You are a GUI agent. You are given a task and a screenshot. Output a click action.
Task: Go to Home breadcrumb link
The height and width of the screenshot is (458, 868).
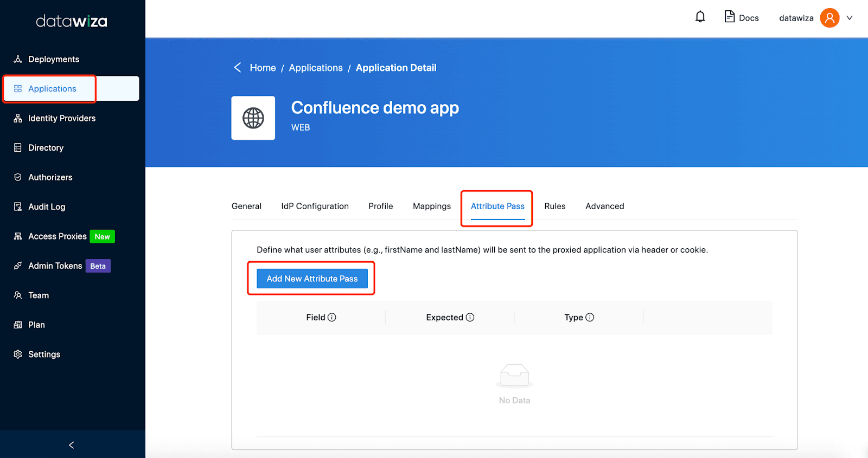[x=263, y=68]
